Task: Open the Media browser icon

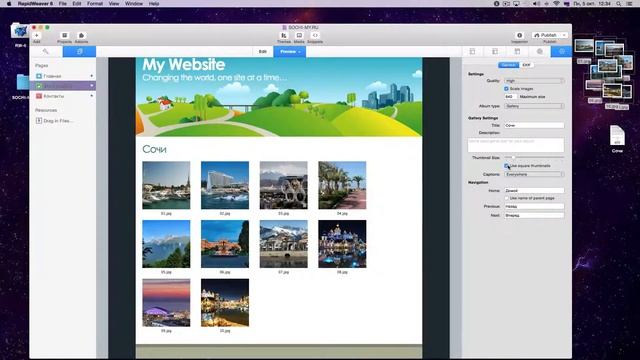Action: tap(299, 36)
